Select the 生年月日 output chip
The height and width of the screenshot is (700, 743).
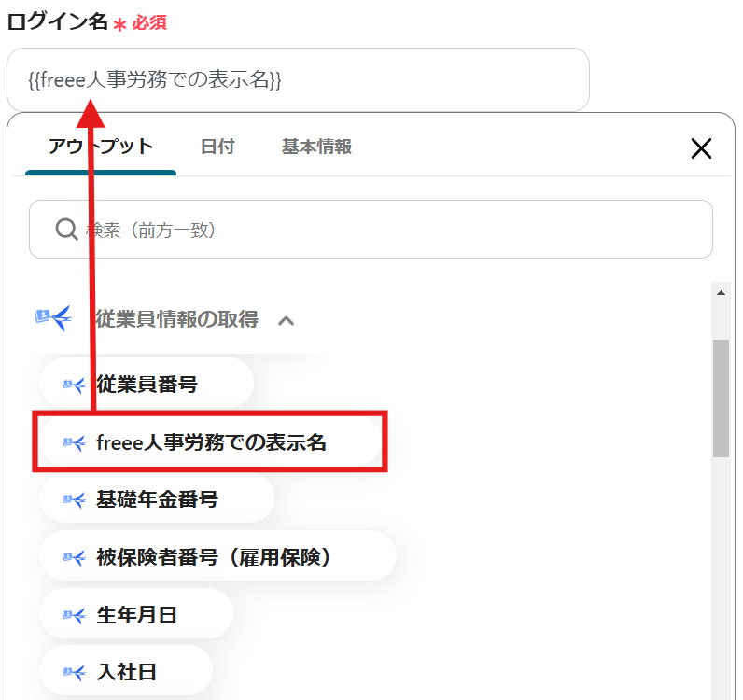pos(136,615)
